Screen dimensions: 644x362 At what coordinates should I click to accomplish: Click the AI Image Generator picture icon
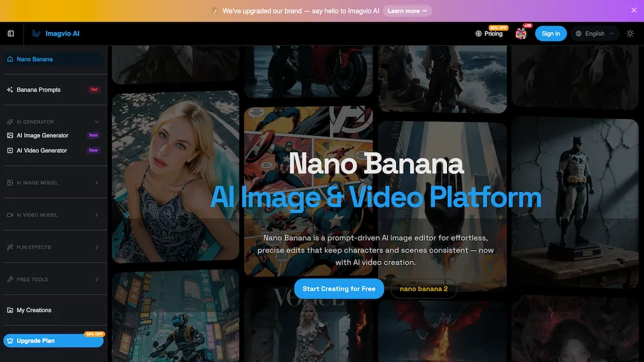point(10,136)
